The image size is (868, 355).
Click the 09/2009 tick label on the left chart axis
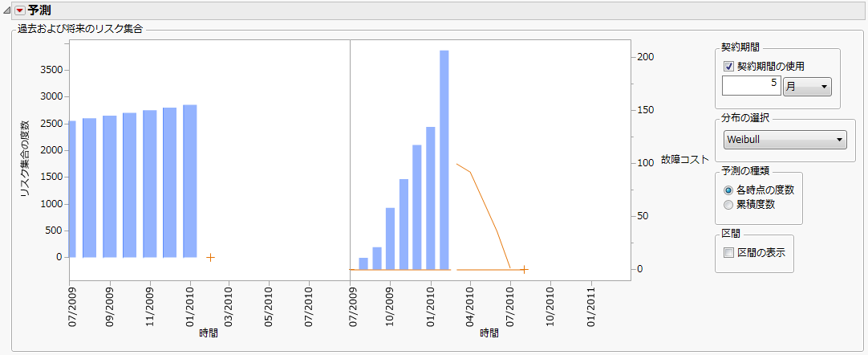pos(111,308)
